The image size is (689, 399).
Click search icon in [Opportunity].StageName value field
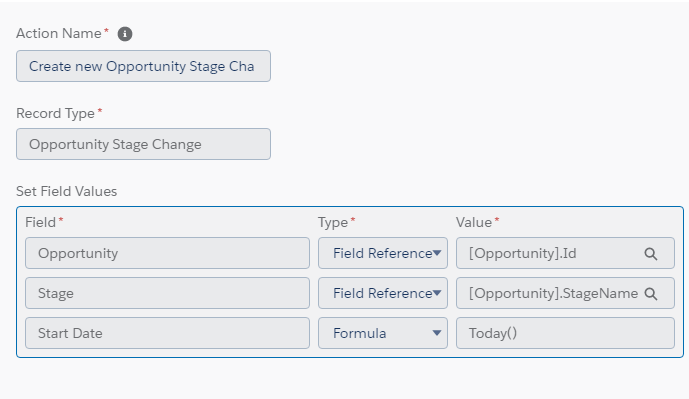pos(651,294)
